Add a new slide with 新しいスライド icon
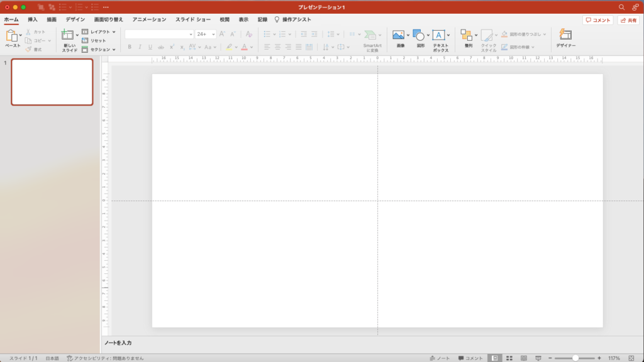The width and height of the screenshot is (644, 362). click(x=67, y=36)
